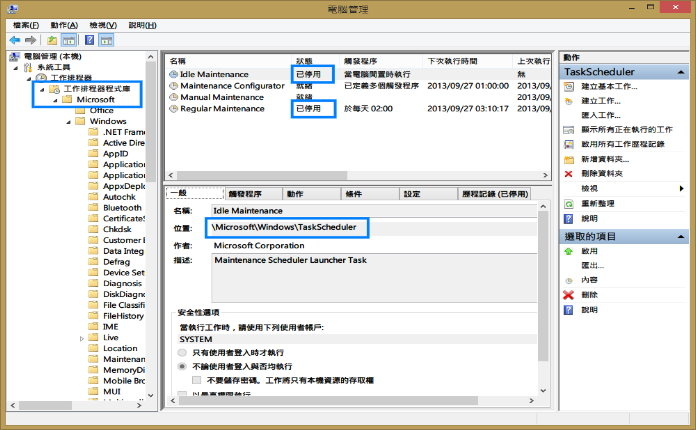696x430 pixels.
Task: Click the Up one level folder icon
Action: click(51, 39)
